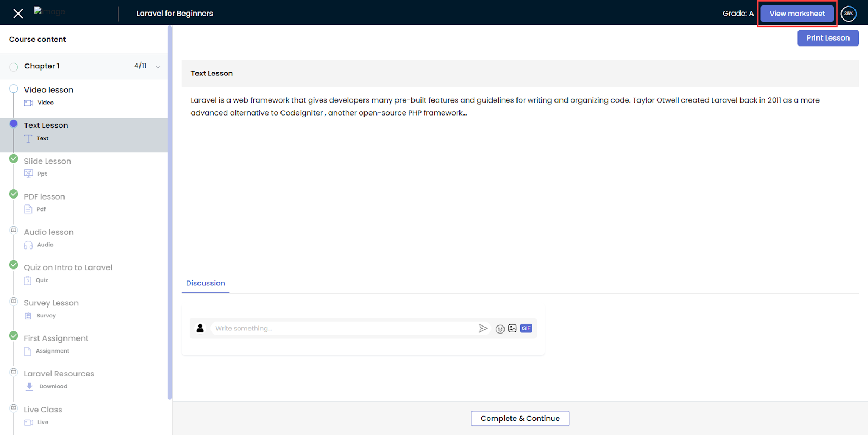This screenshot has height=435, width=868.
Task: Open the emoji picker smiley icon
Action: click(x=500, y=329)
